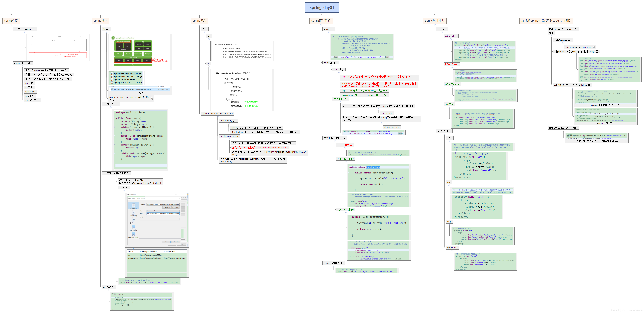This screenshot has height=313, width=644.
Task: Click the 2.静态工厂(了解) node
Action: point(346,159)
